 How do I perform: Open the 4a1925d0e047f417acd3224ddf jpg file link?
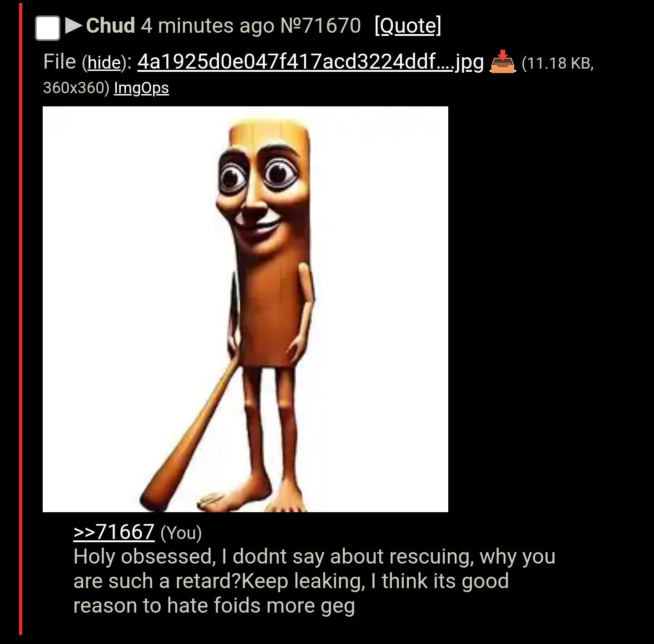tap(311, 61)
